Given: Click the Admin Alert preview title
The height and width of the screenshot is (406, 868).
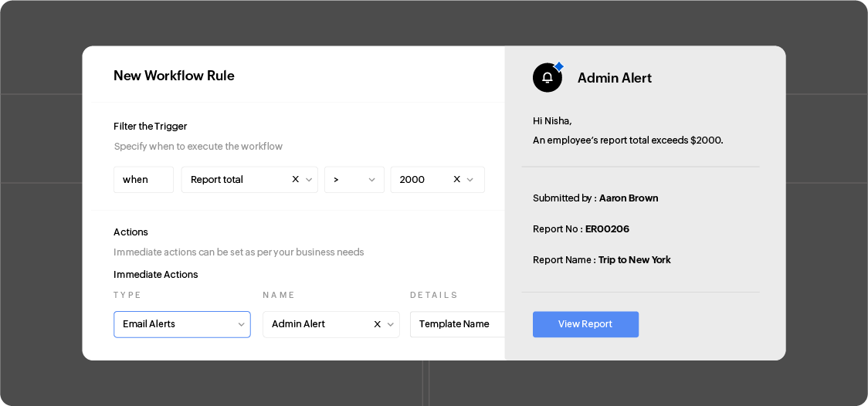Looking at the screenshot, I should point(615,78).
